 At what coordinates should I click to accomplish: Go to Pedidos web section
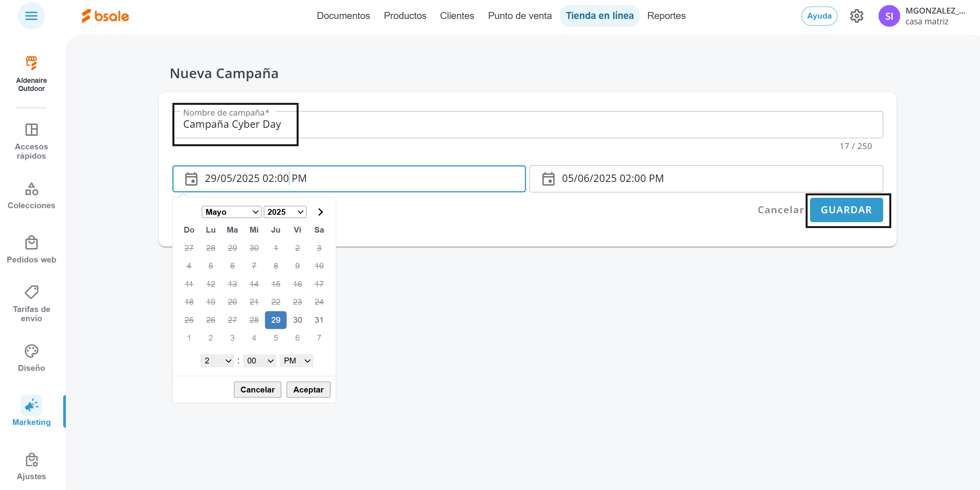pyautogui.click(x=31, y=250)
